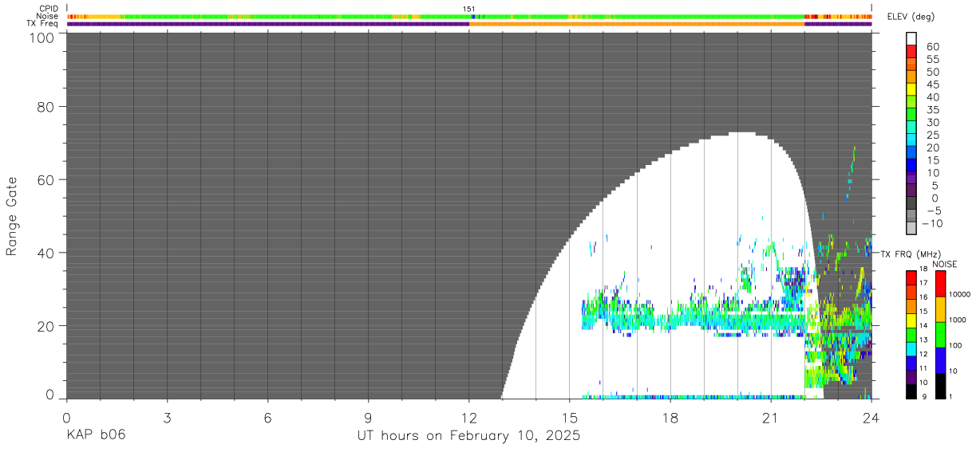Click the '18' UT hour tick label
The height and width of the screenshot is (452, 980).
(x=670, y=418)
